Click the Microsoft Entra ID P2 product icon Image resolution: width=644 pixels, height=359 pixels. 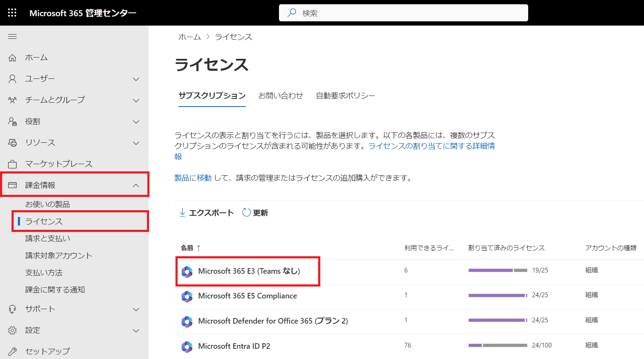[x=187, y=347]
